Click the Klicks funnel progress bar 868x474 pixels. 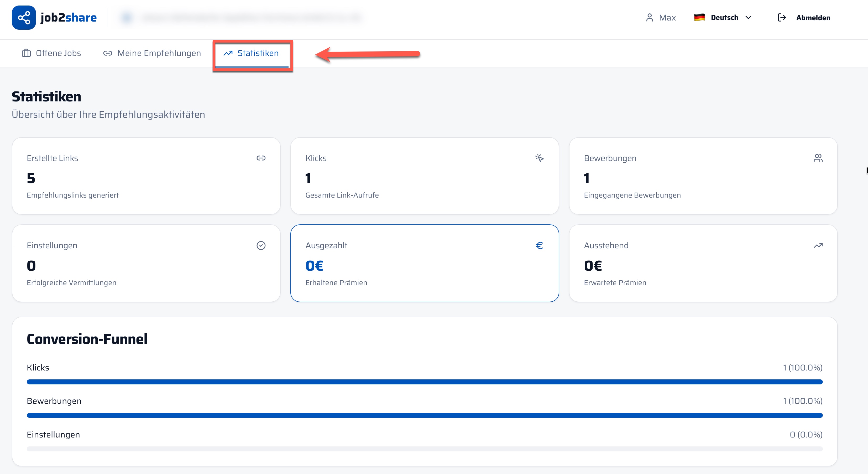(425, 382)
